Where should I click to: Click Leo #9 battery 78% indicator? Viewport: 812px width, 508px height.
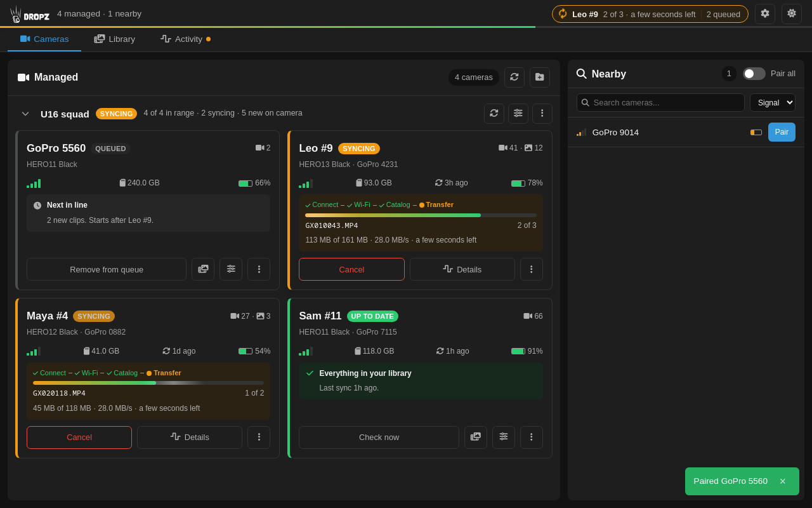tap(527, 183)
